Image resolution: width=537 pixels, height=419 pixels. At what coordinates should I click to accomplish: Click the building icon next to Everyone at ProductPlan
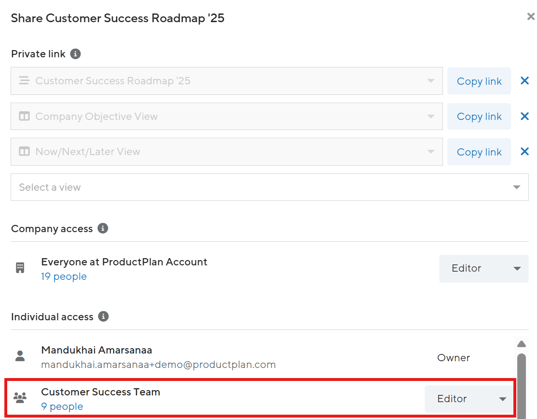click(20, 268)
